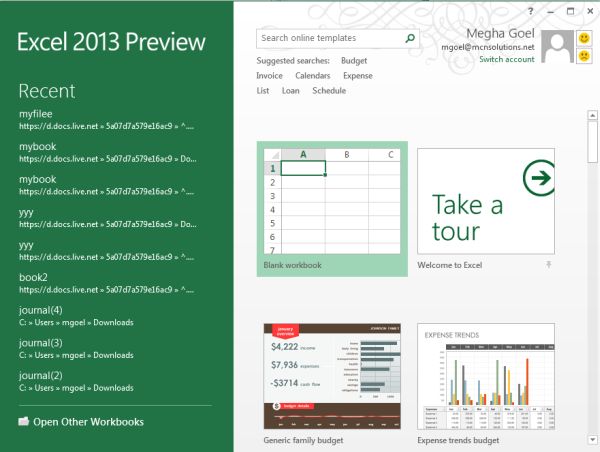The height and width of the screenshot is (452, 600).
Task: Click the Megha Goel account name
Action: point(500,33)
